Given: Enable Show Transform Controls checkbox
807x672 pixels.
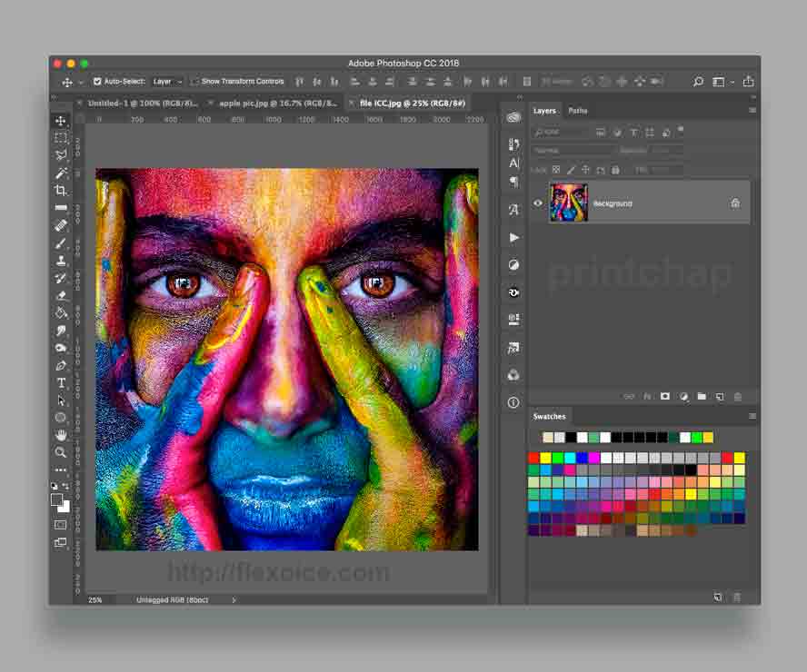Looking at the screenshot, I should click(195, 82).
